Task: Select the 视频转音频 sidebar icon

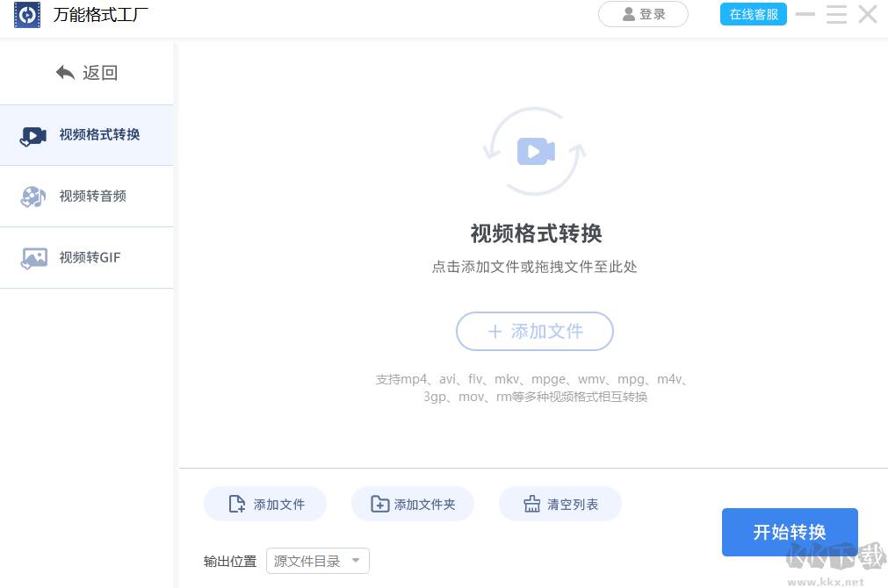Action: coord(32,197)
